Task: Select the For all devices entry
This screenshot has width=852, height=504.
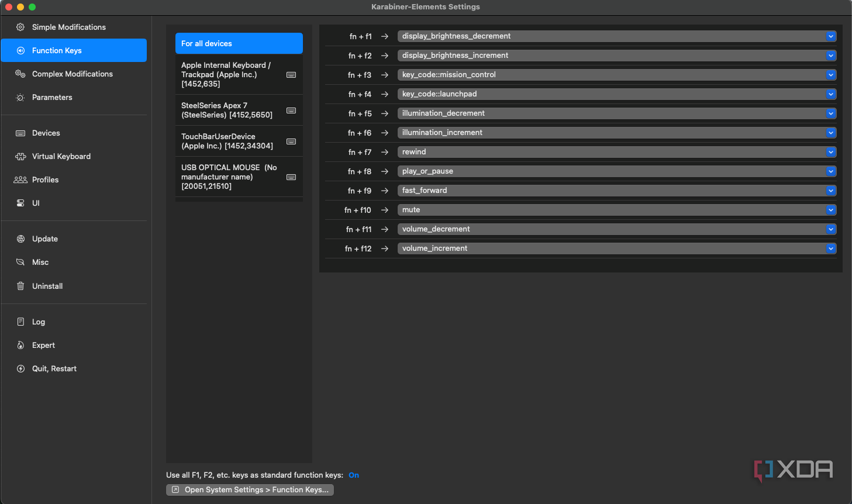Action: click(239, 43)
